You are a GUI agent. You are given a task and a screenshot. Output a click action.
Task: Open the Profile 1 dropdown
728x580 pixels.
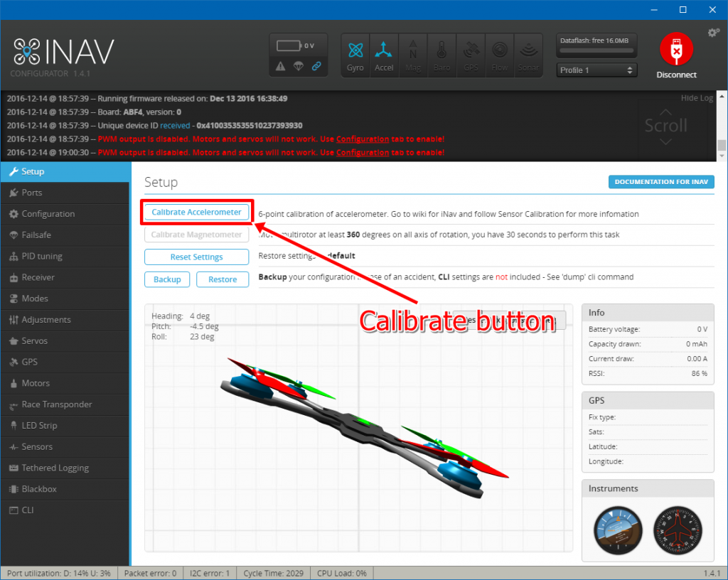596,70
